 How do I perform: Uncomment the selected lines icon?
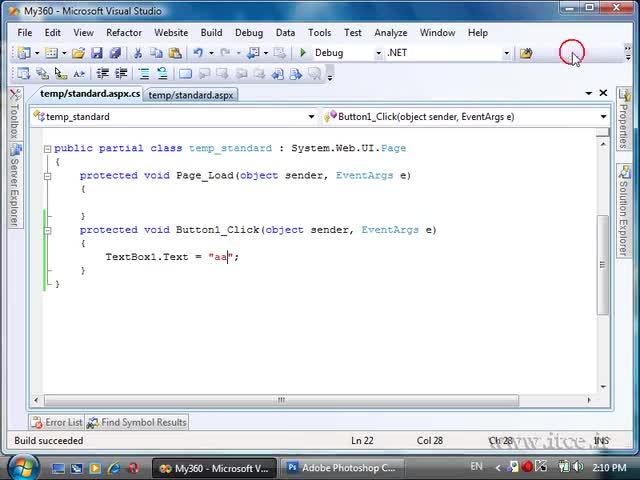[x=162, y=74]
